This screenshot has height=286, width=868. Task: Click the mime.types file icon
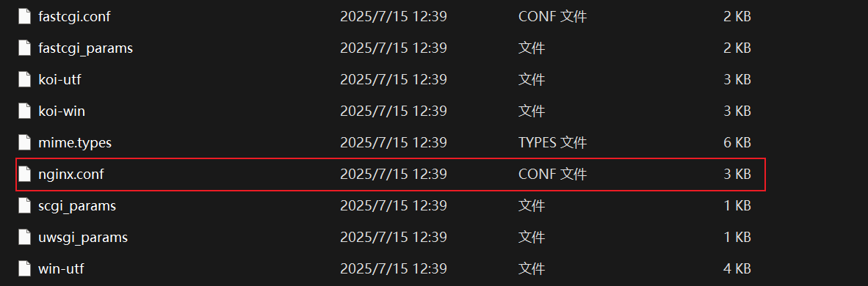tap(24, 143)
